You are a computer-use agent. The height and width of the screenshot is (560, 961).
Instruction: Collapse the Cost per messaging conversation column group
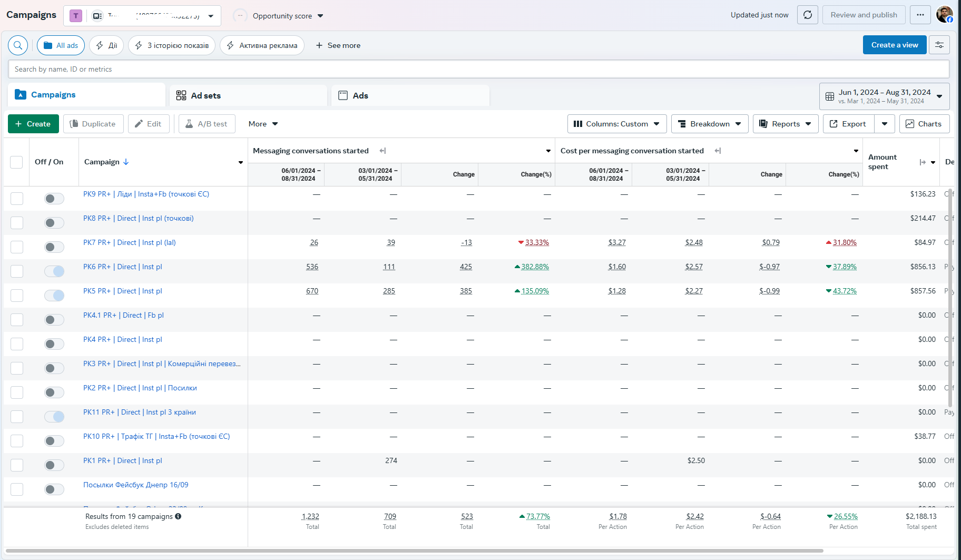(x=718, y=151)
